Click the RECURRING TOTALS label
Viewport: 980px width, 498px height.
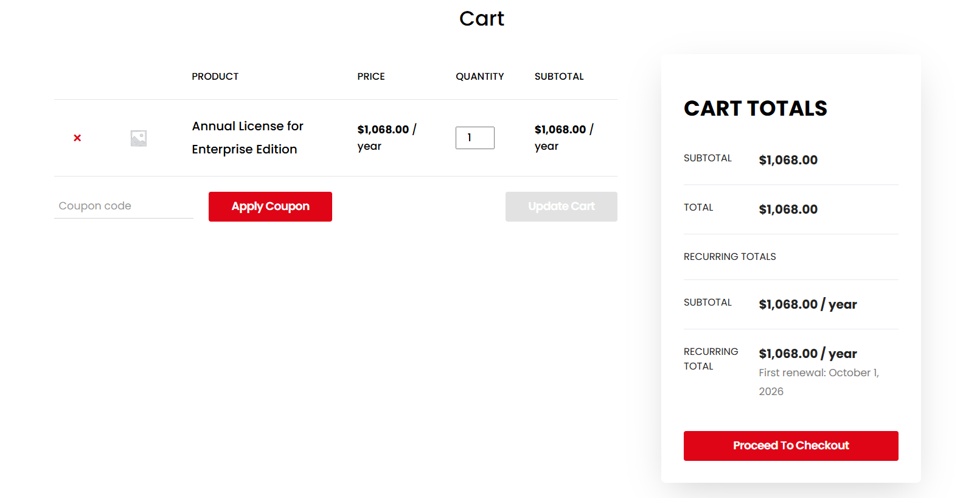click(x=729, y=257)
